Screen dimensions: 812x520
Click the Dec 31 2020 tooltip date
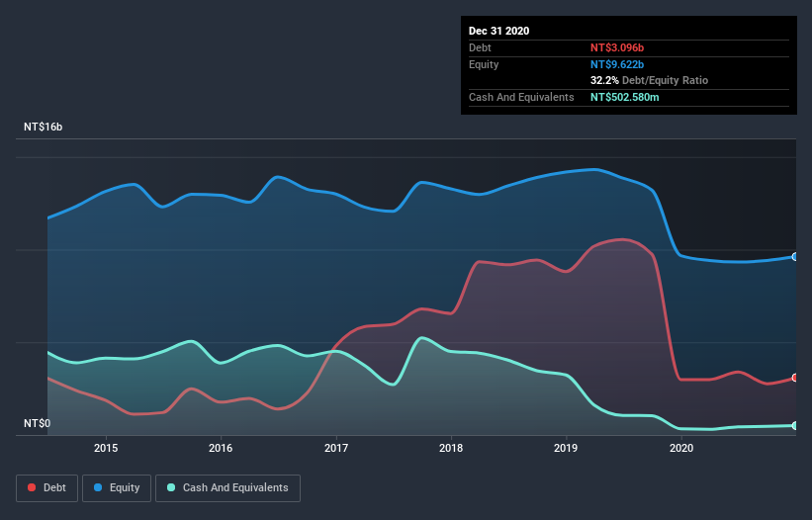(498, 31)
